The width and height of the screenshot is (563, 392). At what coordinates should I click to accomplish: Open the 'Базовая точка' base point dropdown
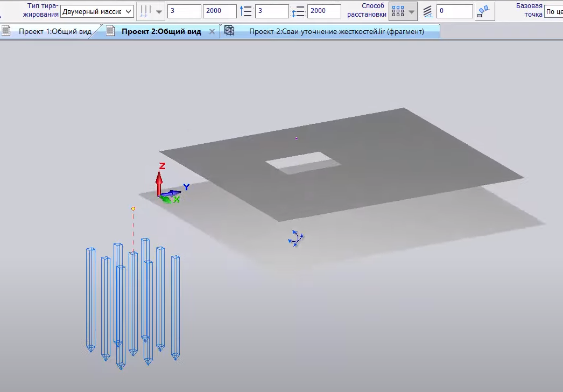tap(553, 11)
